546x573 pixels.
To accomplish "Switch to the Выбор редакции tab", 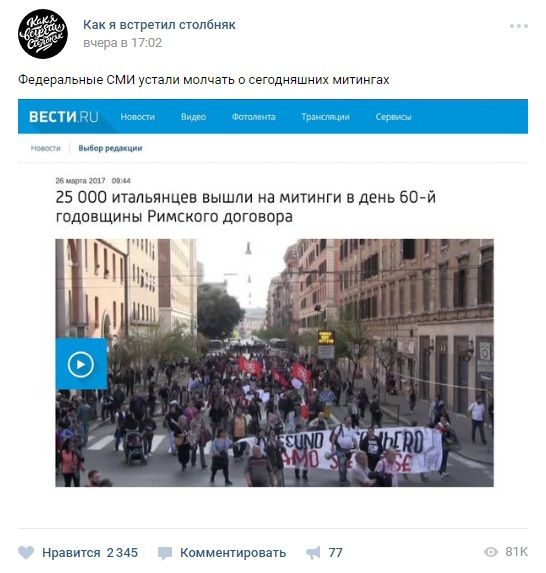I will 110,148.
